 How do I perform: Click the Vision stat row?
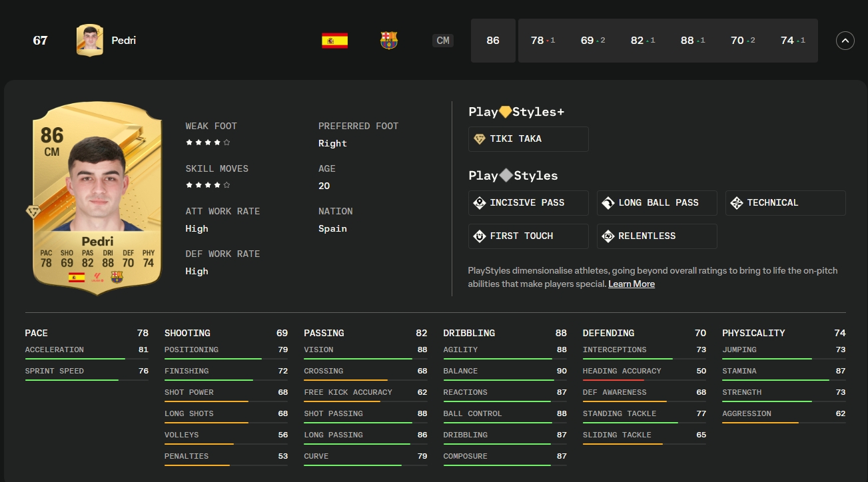coord(365,352)
